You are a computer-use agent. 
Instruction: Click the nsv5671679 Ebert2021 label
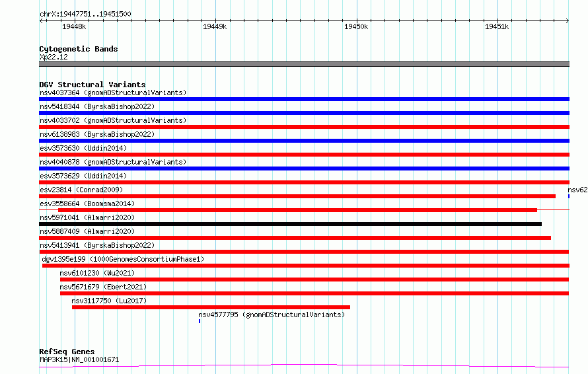(103, 287)
